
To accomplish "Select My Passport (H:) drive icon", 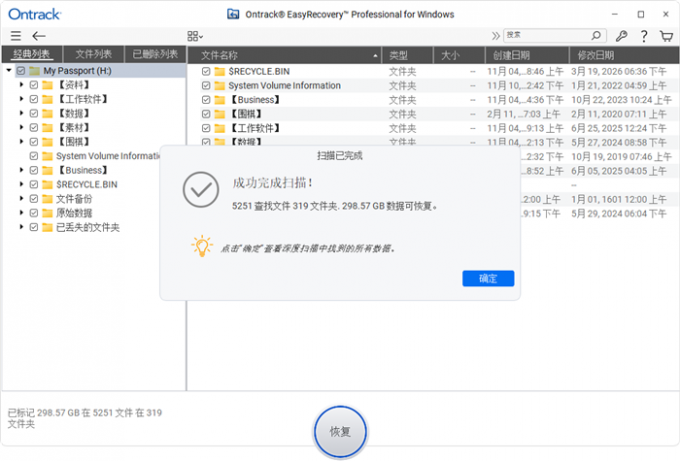I will [34, 71].
